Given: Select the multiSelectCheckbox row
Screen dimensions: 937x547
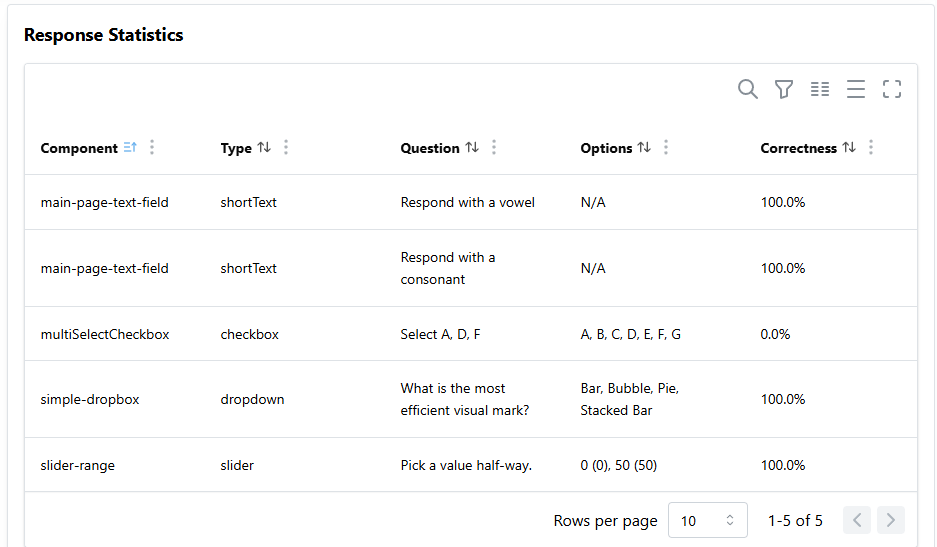Looking at the screenshot, I should tap(471, 334).
